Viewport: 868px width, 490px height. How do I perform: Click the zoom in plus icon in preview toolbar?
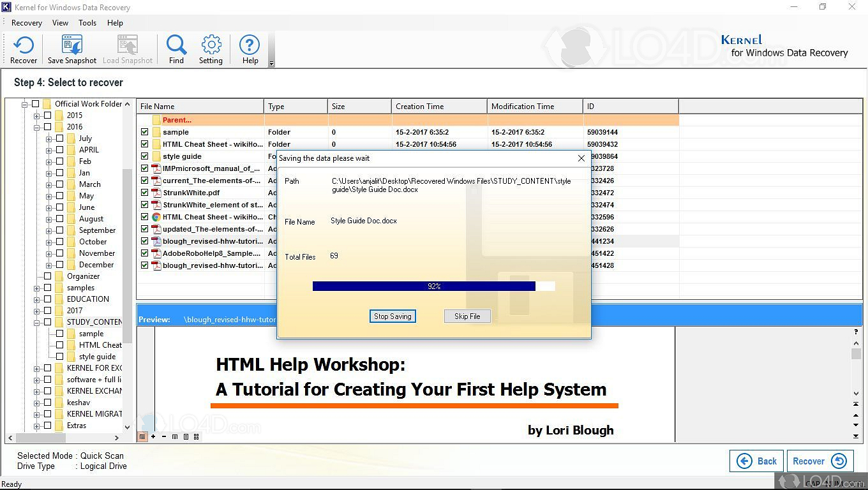(x=153, y=437)
